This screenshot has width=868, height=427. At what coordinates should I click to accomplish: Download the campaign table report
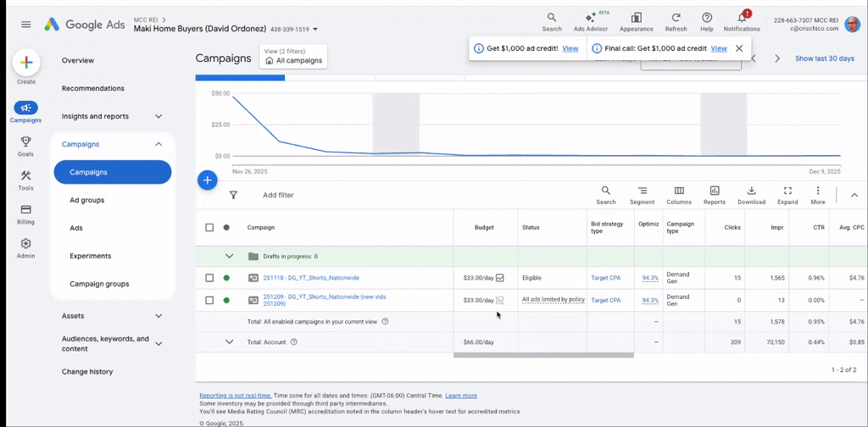[751, 195]
